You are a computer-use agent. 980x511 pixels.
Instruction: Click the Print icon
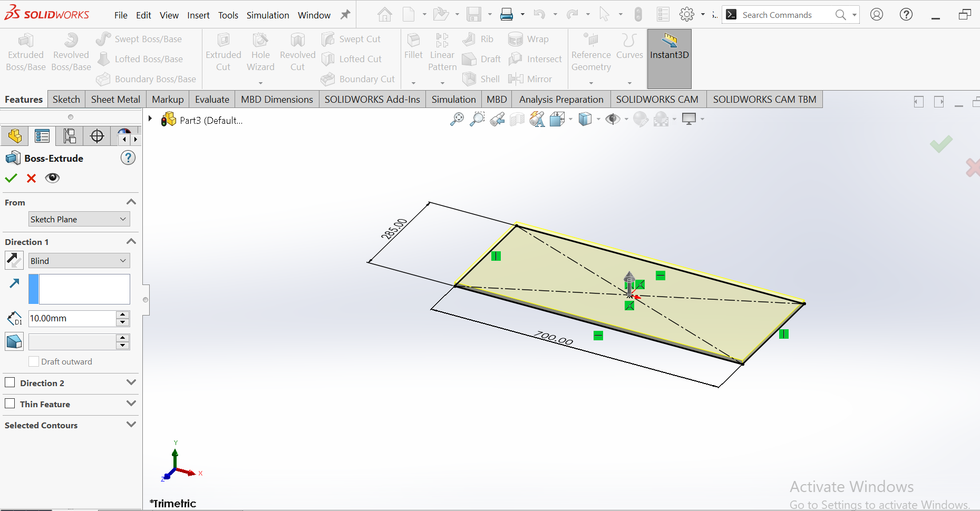tap(507, 14)
